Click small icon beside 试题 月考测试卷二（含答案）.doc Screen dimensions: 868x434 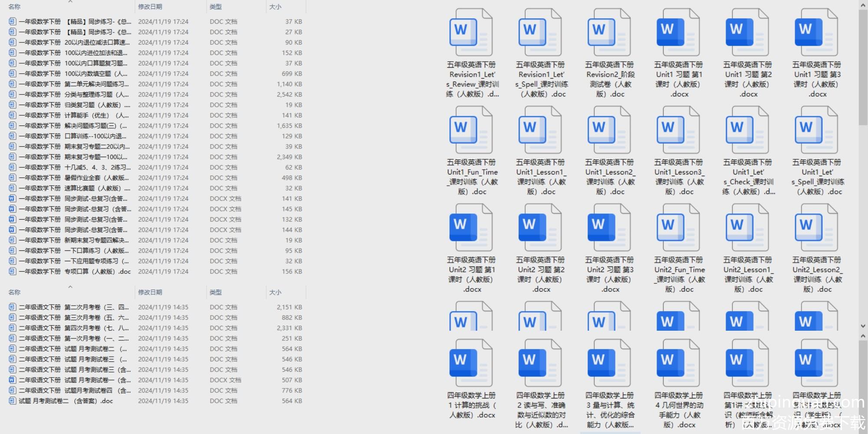pos(12,401)
